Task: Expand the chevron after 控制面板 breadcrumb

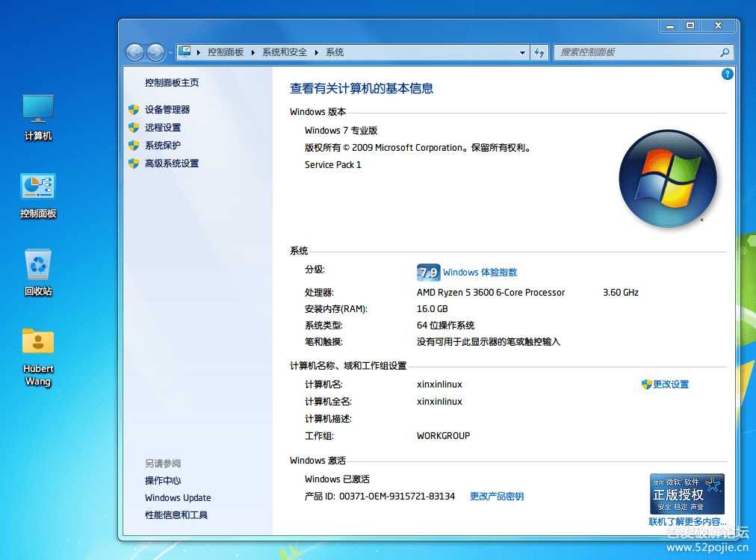Action: click(x=251, y=52)
